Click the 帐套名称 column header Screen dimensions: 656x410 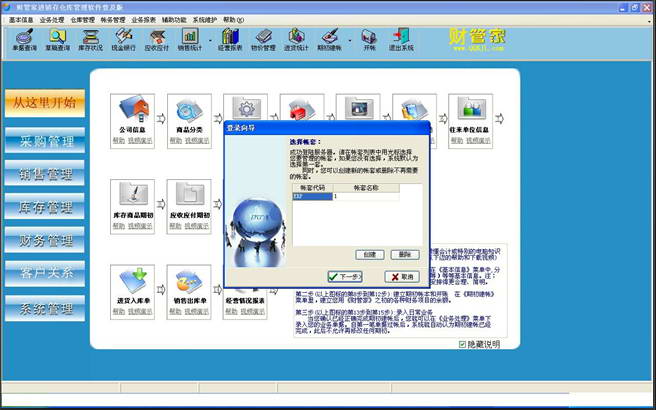click(366, 188)
